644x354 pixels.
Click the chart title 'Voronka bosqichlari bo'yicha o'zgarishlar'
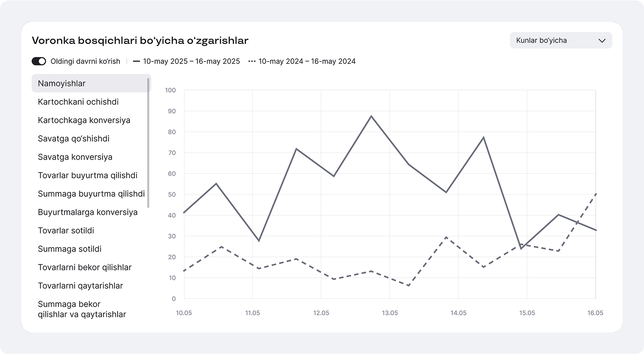(x=140, y=40)
